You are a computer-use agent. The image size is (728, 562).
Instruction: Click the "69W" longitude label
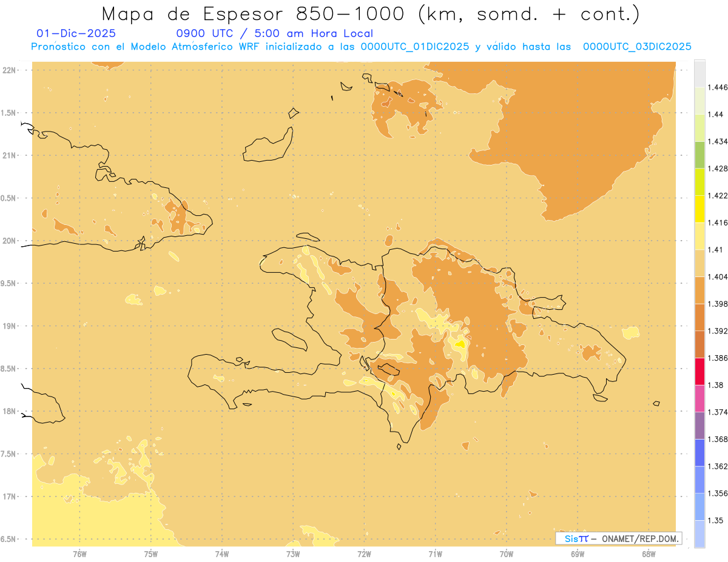[578, 554]
